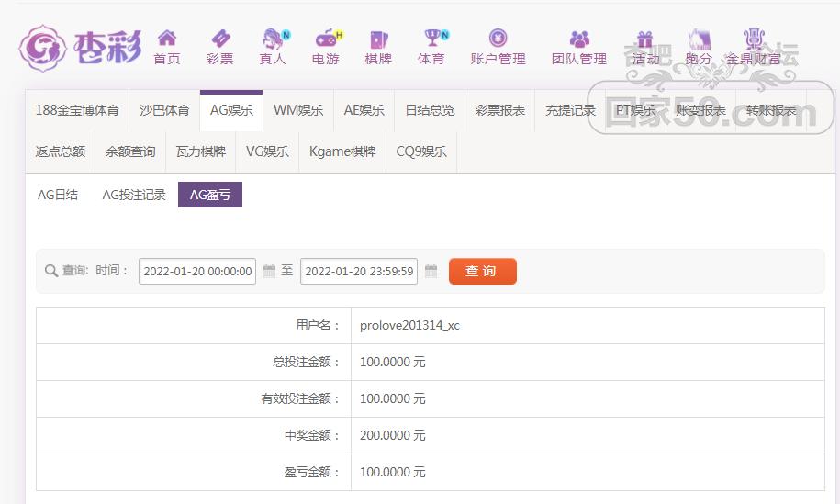Open calendar picker for start time
The image size is (840, 504).
coord(270,271)
